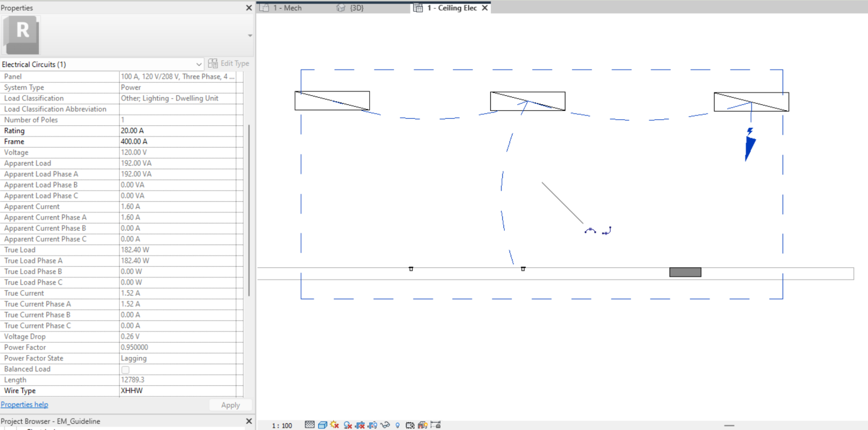This screenshot has width=868, height=430.
Task: Click the Length value 12789.3
Action: 178,380
